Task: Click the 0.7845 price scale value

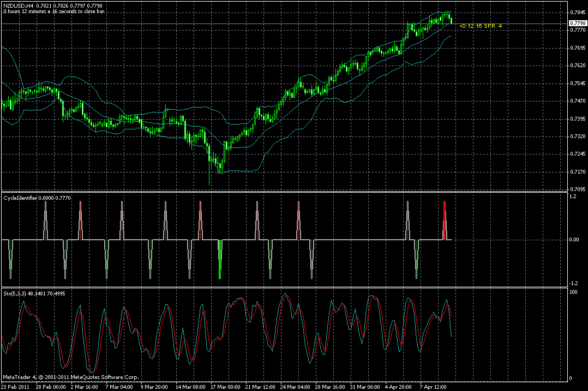Action: click(578, 13)
